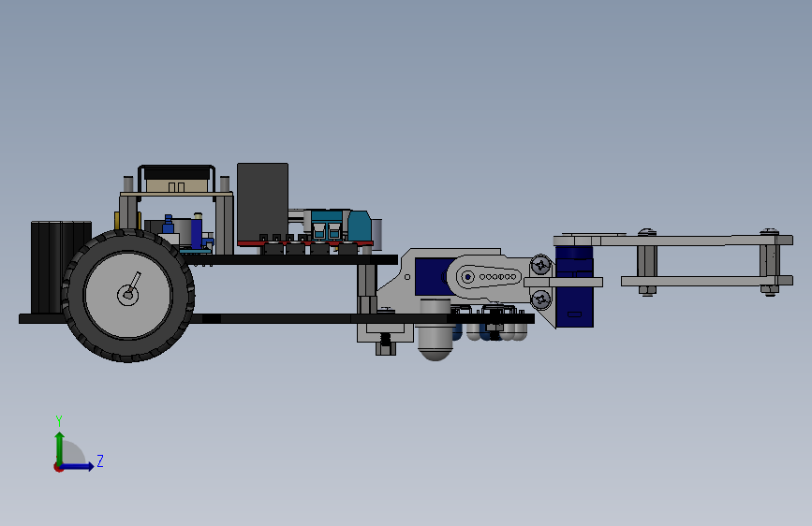
Task: Select the black upper deck plate
Action: click(290, 259)
